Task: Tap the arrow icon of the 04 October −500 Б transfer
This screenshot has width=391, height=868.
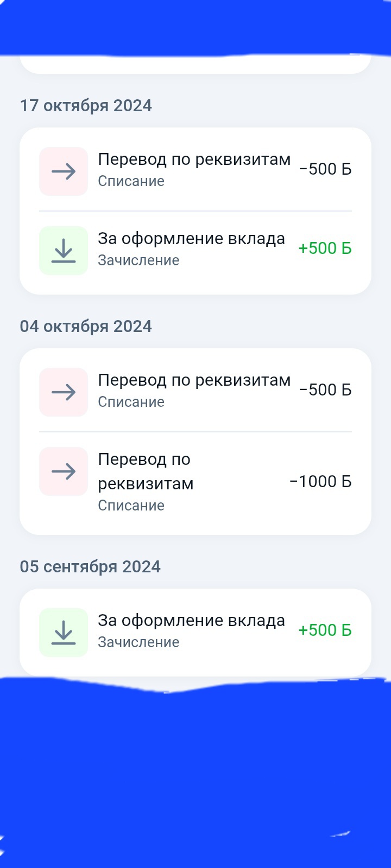Action: click(64, 392)
